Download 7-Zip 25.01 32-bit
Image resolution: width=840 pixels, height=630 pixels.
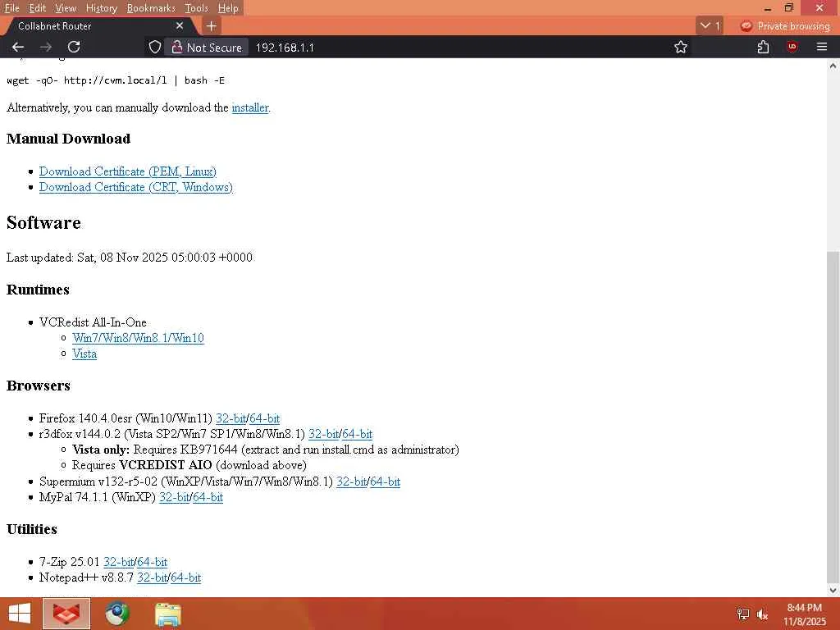click(x=118, y=562)
